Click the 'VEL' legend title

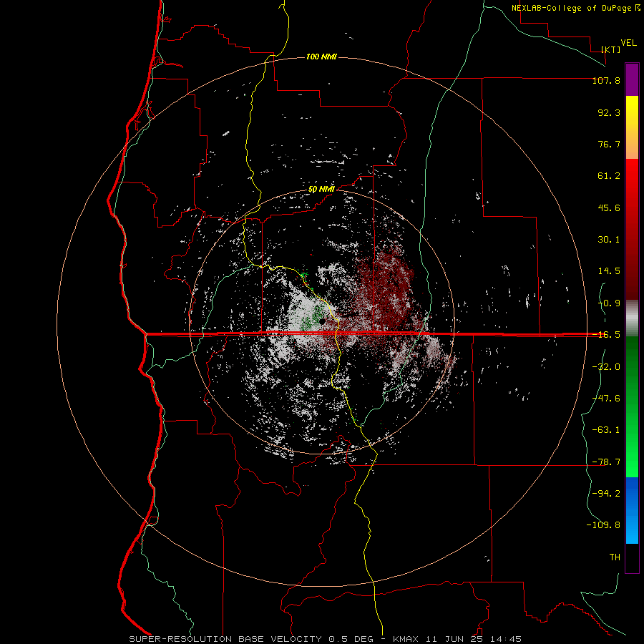pyautogui.click(x=628, y=43)
